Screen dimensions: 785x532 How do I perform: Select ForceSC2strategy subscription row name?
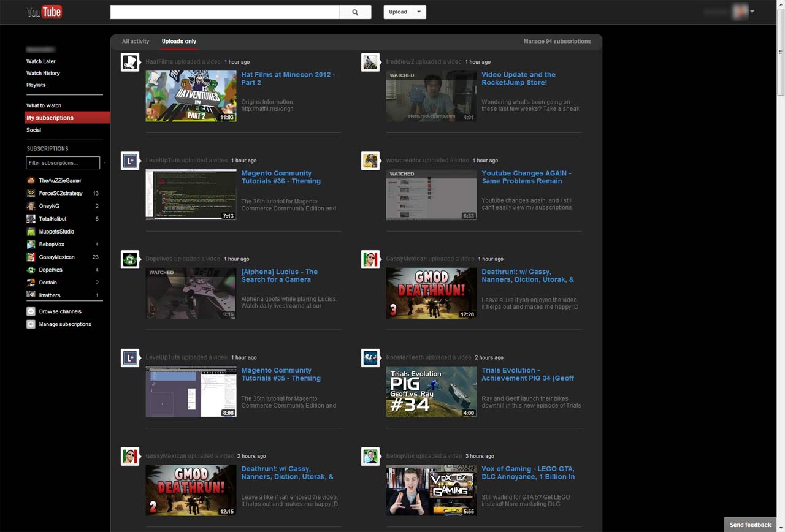point(61,193)
